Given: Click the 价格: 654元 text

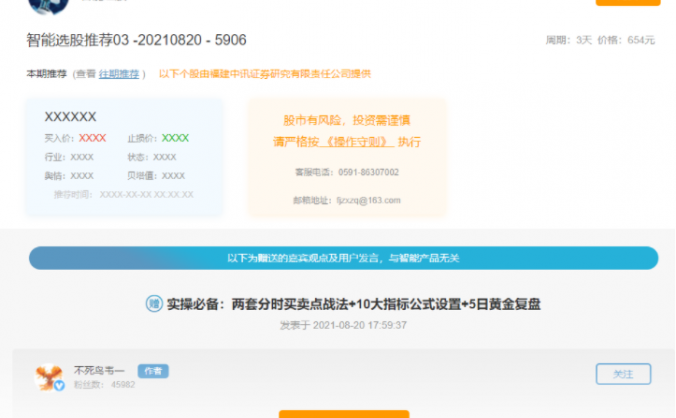Looking at the screenshot, I should tap(626, 40).
